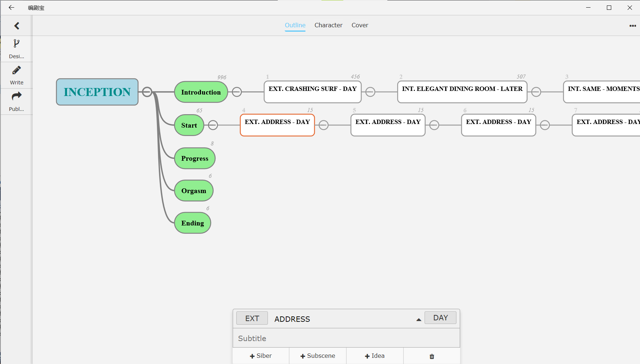640x364 pixels.
Task: Collapse after EXT. CRASHING SURF scene
Action: click(370, 92)
